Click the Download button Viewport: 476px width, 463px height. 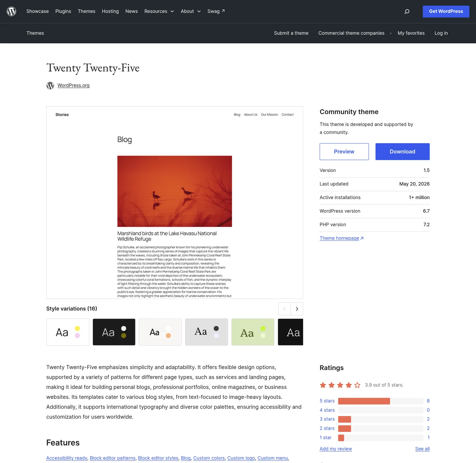tap(402, 151)
